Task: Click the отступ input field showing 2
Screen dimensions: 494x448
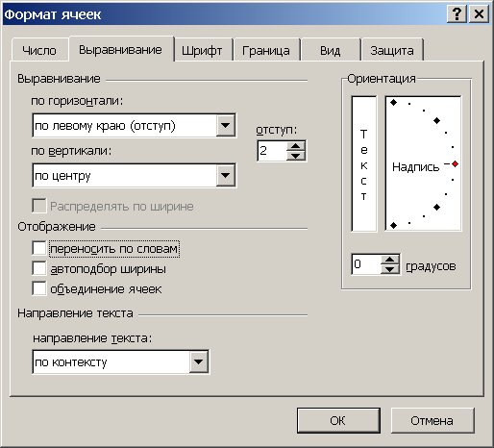Action: tap(272, 151)
